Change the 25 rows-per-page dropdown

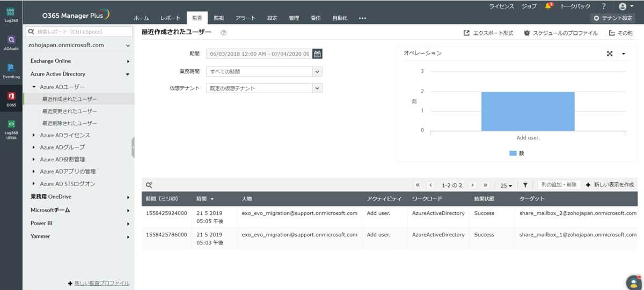tap(506, 185)
